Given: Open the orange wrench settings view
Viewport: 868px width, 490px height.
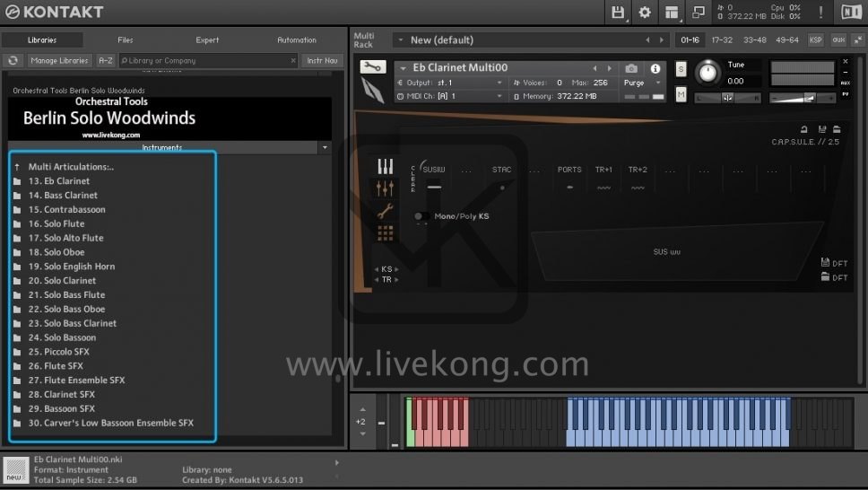Looking at the screenshot, I should point(386,211).
